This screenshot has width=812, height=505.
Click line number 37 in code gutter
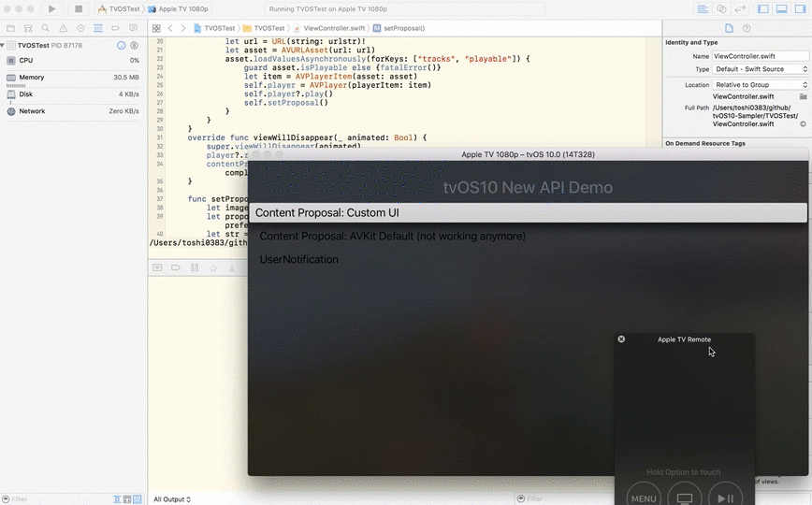coord(159,199)
